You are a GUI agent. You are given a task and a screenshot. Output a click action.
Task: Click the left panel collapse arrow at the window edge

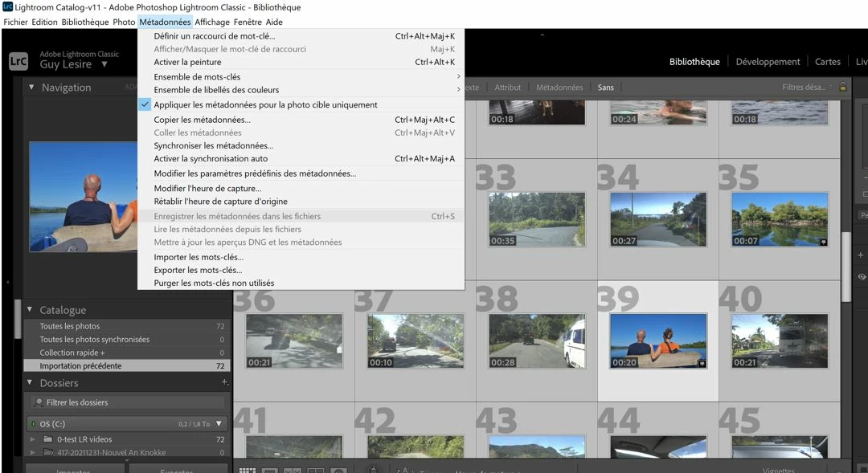8,282
